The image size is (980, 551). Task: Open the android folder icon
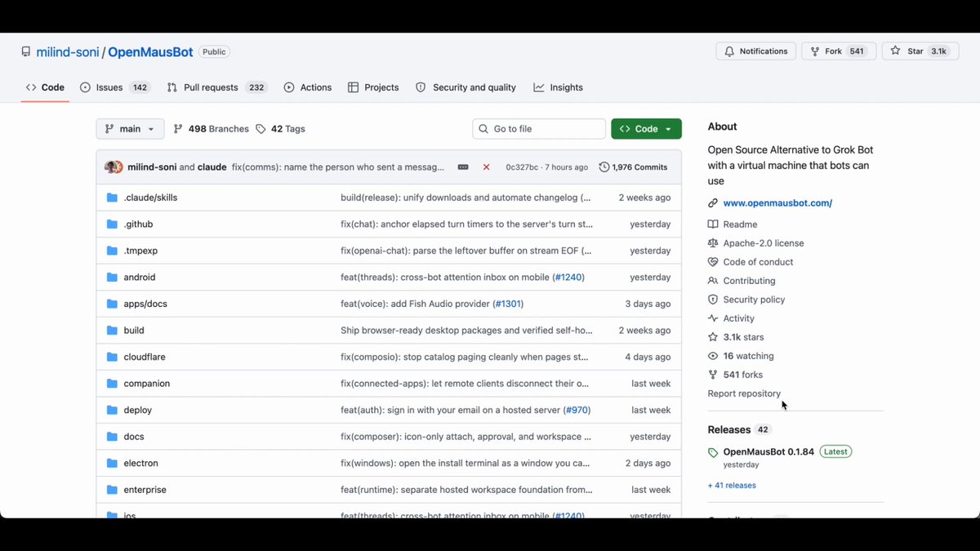tap(112, 277)
